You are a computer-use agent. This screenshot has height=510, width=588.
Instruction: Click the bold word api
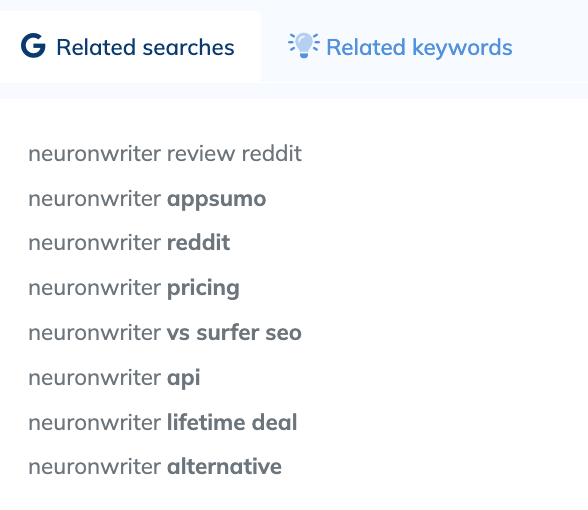click(x=183, y=378)
